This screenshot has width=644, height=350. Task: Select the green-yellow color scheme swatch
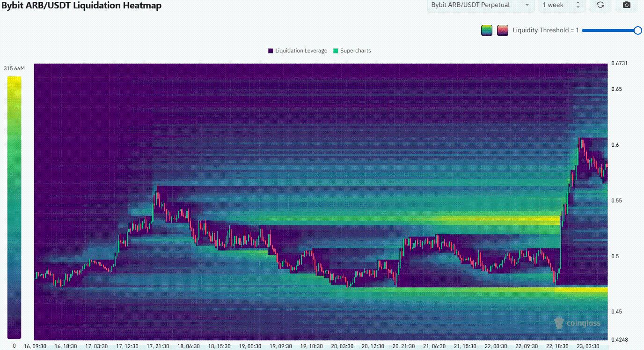(x=487, y=30)
